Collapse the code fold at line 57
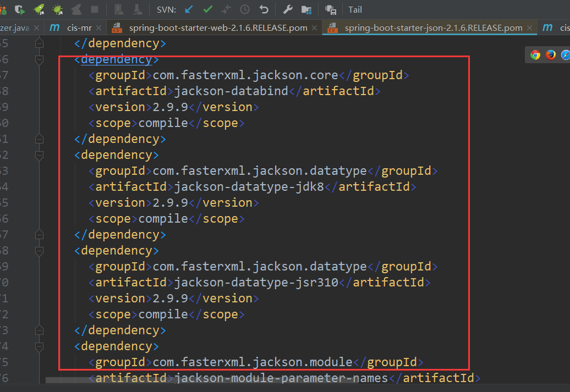This screenshot has height=392, width=570. 39,234
